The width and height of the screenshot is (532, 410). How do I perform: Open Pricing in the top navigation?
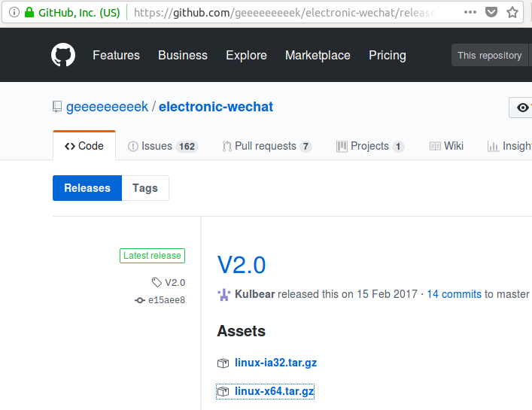[x=388, y=55]
